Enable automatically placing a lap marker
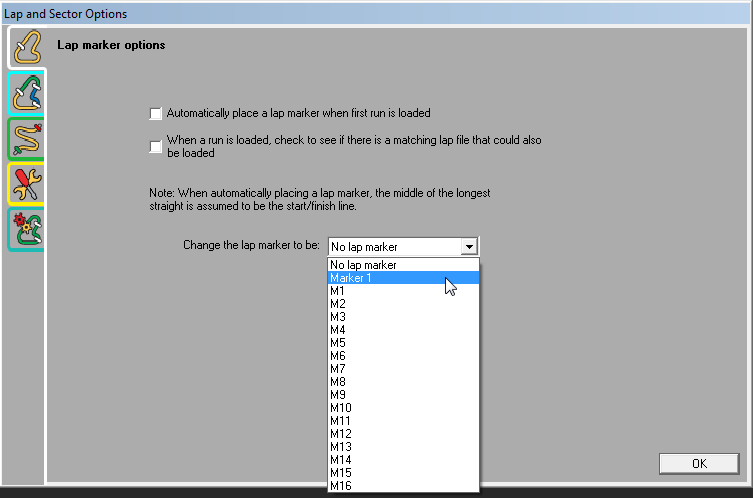The width and height of the screenshot is (753, 498). click(155, 114)
